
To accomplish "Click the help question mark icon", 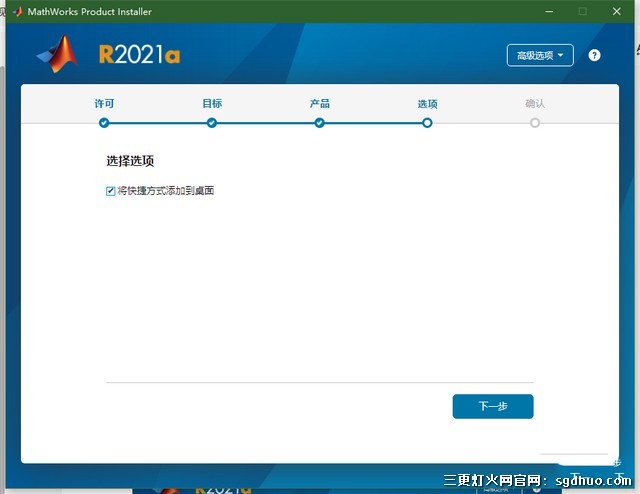I will 594,55.
